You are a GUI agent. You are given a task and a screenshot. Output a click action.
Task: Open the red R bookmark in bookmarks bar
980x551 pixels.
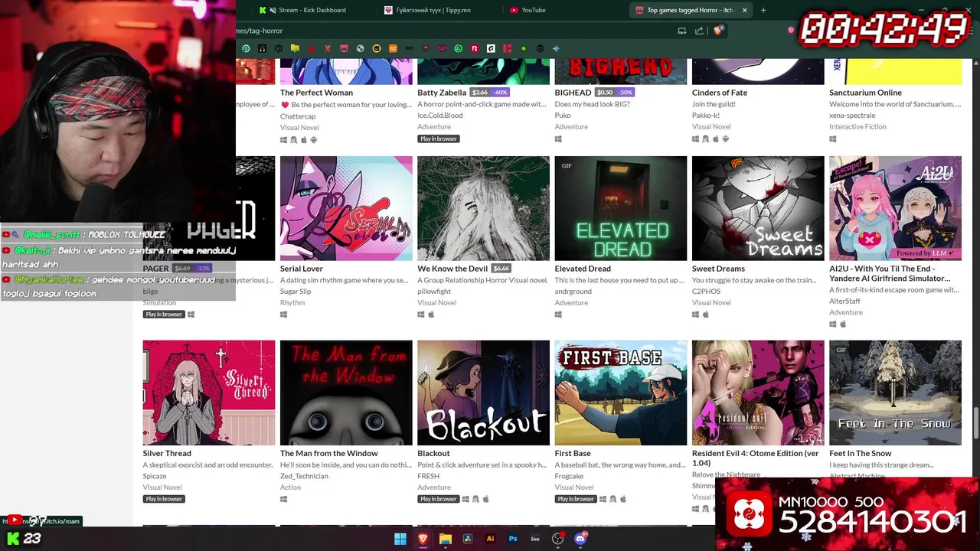(x=475, y=48)
